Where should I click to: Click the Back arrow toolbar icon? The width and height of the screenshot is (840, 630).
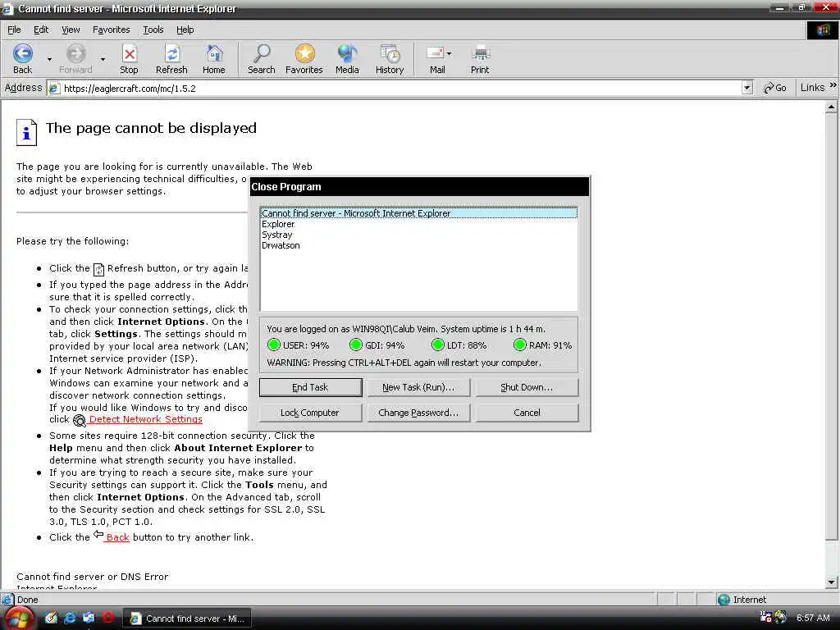click(22, 53)
